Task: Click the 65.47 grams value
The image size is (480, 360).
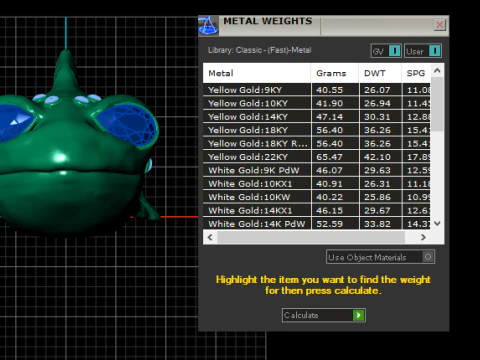Action: click(x=329, y=157)
